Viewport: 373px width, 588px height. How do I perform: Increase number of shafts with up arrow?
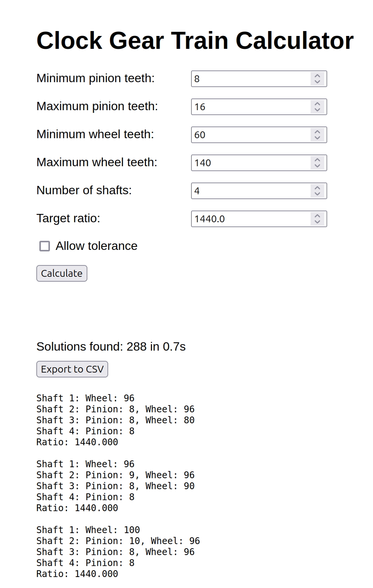[317, 188]
